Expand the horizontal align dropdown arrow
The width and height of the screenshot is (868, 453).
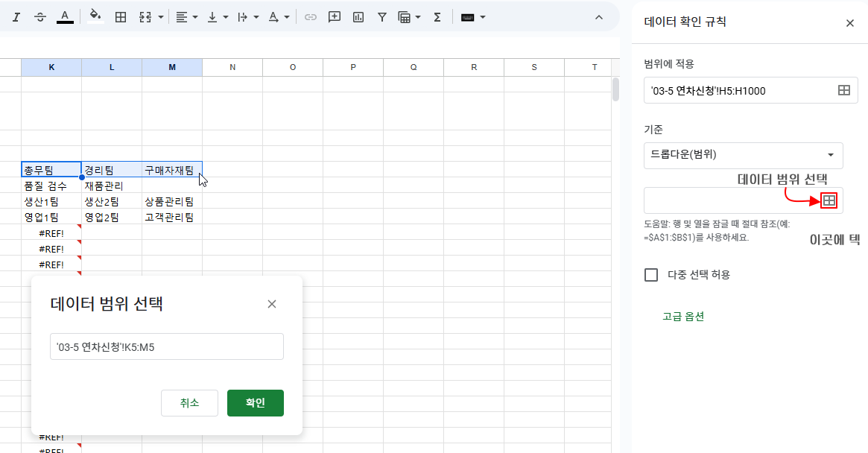(195, 17)
